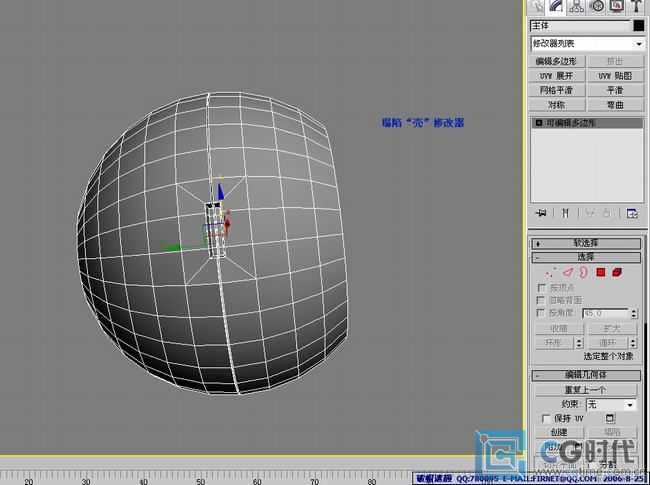Image resolution: width=650 pixels, height=485 pixels.
Task: Apply the 弯曲 modifier
Action: tap(615, 105)
